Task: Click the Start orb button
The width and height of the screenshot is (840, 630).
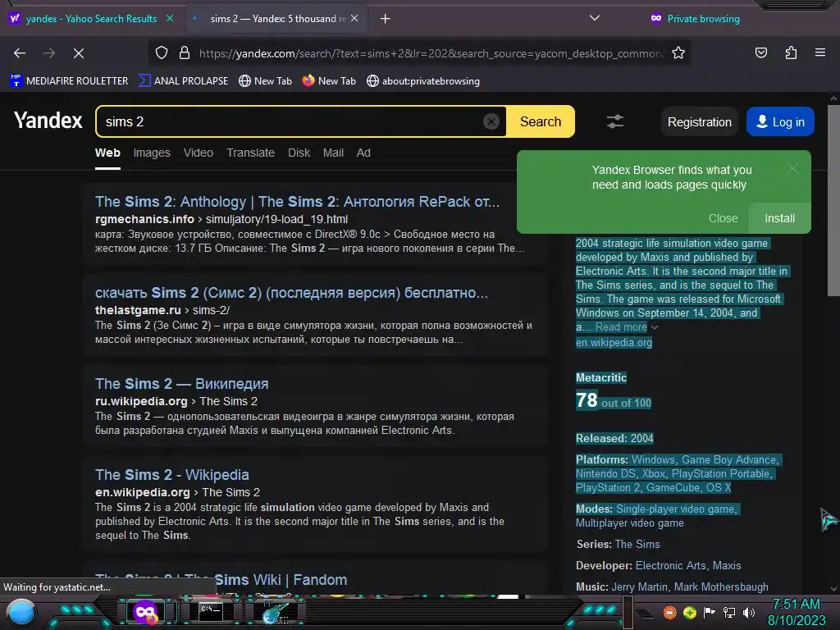Action: tap(21, 612)
